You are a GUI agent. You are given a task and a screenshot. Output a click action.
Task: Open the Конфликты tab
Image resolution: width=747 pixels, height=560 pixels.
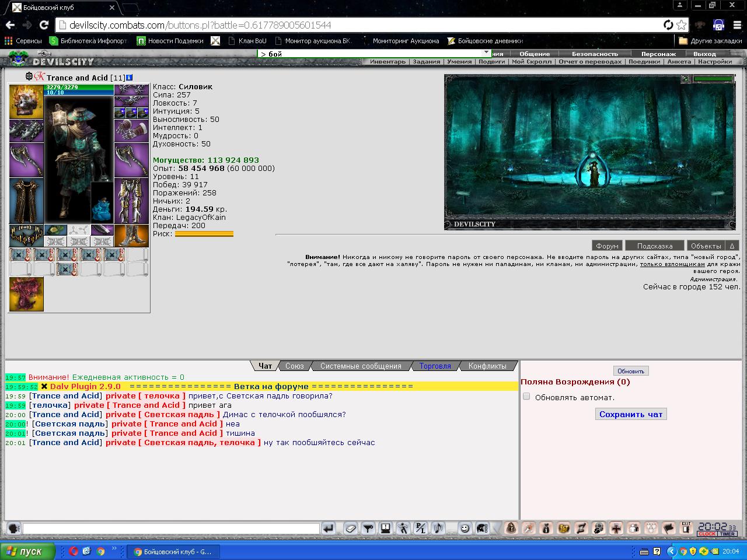[487, 366]
